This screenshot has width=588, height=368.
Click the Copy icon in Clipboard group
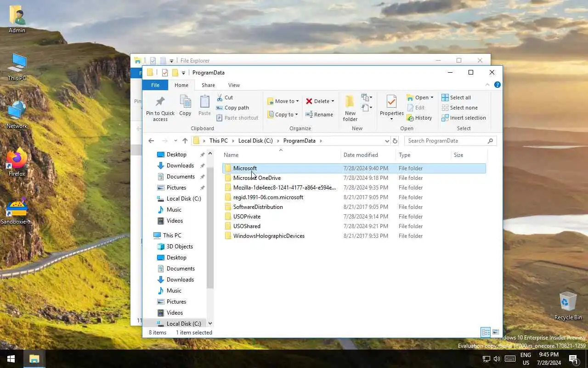coord(185,102)
